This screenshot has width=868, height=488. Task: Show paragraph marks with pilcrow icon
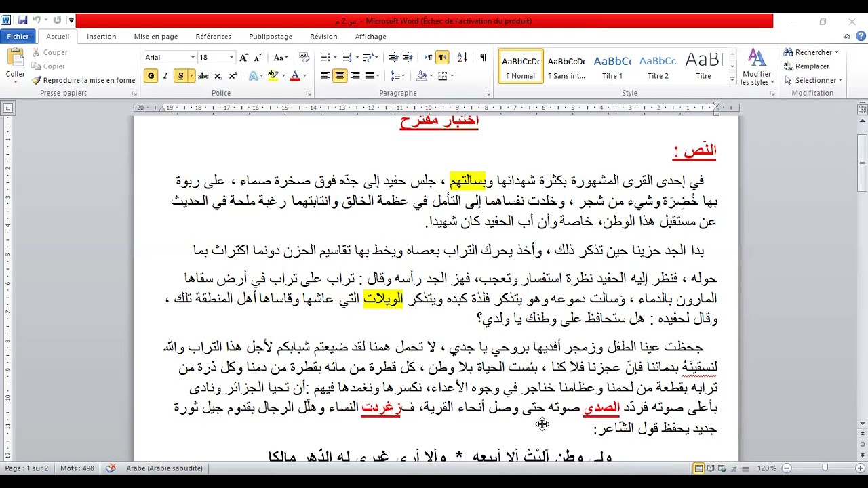pos(484,58)
